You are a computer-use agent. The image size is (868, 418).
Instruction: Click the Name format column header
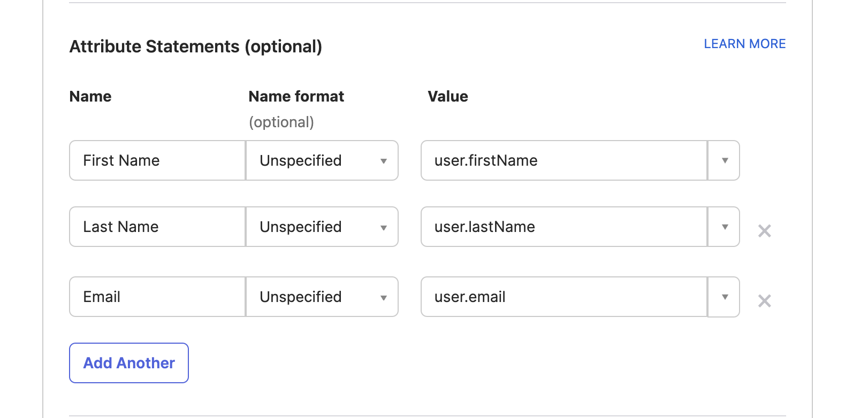(x=296, y=97)
